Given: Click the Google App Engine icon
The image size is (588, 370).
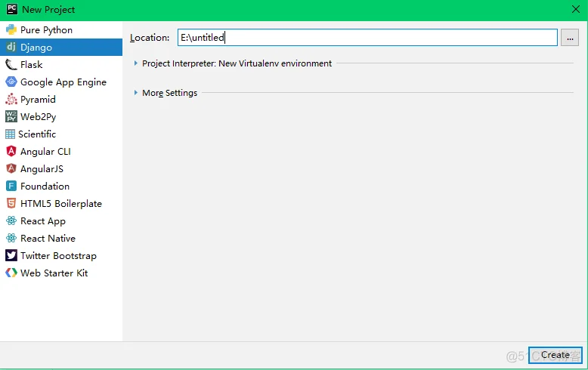Looking at the screenshot, I should (x=11, y=82).
